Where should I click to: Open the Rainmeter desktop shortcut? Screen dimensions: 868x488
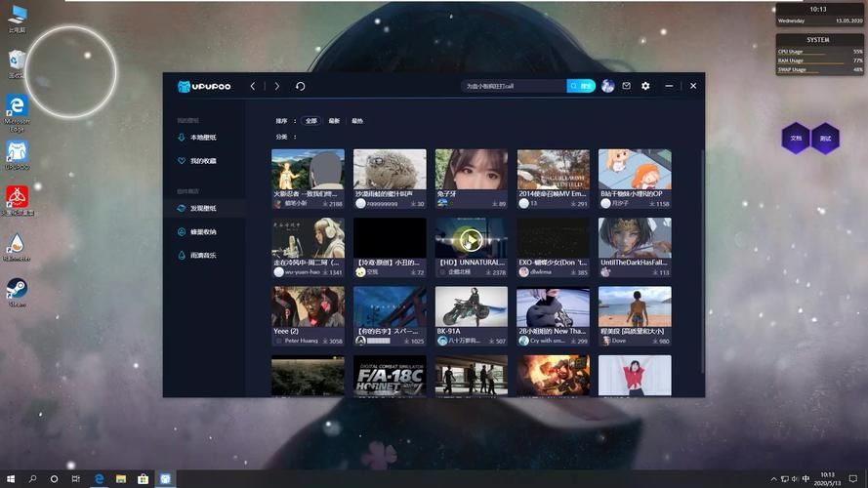(x=17, y=247)
